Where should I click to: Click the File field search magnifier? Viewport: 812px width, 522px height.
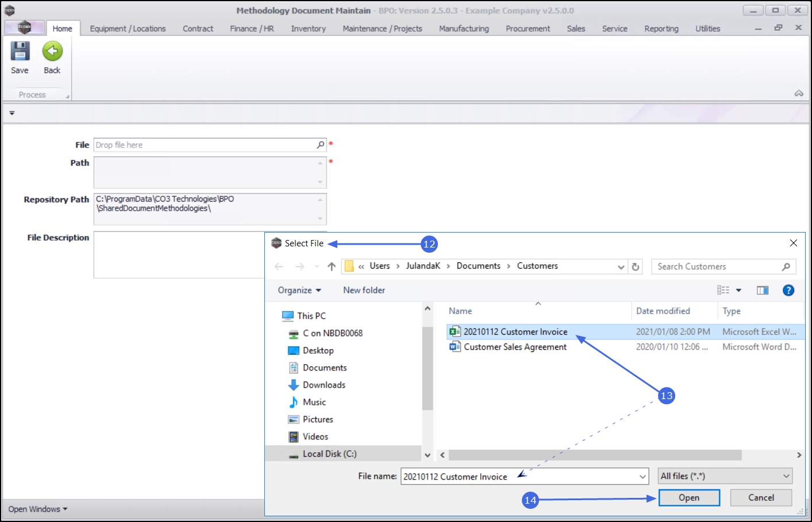pyautogui.click(x=321, y=145)
